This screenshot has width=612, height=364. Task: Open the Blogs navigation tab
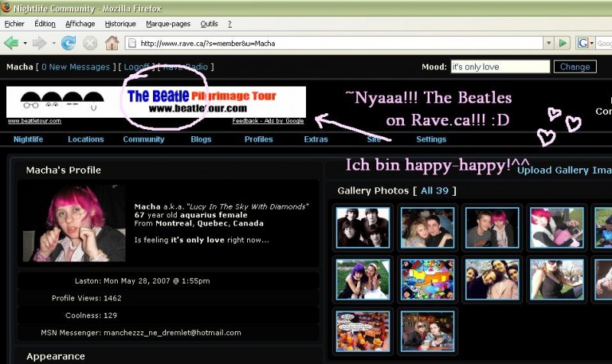tap(201, 139)
